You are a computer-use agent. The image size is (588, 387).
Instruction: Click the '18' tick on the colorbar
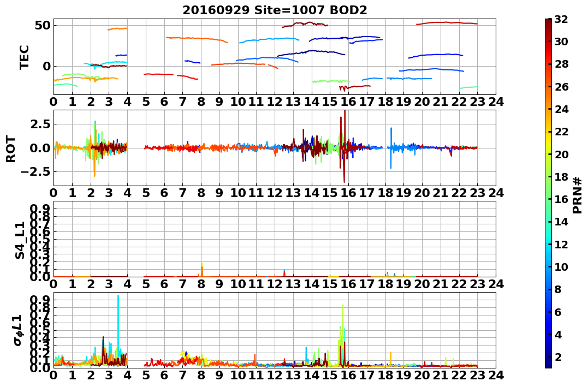[x=561, y=177]
